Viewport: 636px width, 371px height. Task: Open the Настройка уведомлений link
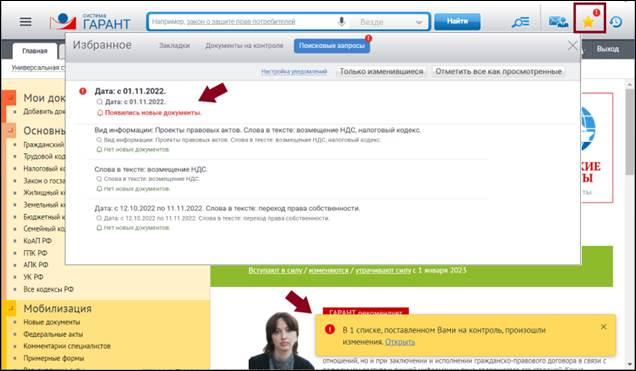(294, 72)
